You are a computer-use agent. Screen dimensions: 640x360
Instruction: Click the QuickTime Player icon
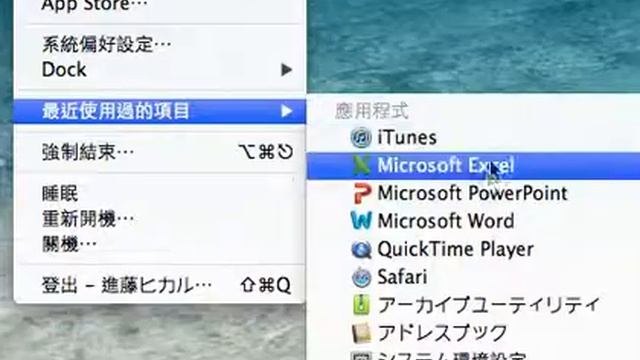[361, 249]
